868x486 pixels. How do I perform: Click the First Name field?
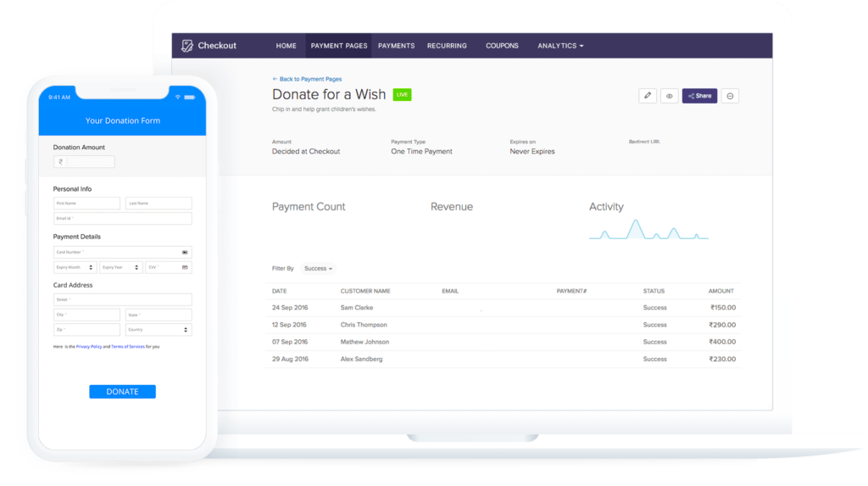[x=87, y=204]
